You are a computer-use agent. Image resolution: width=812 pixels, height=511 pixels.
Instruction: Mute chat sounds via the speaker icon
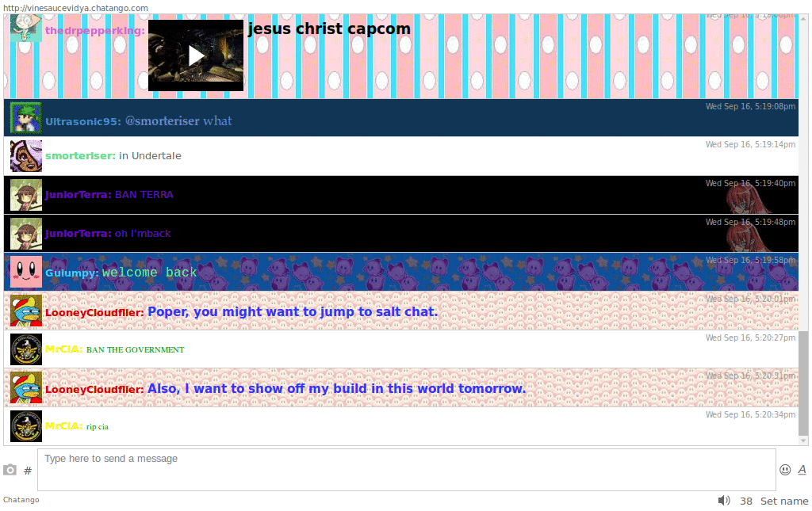click(x=724, y=500)
